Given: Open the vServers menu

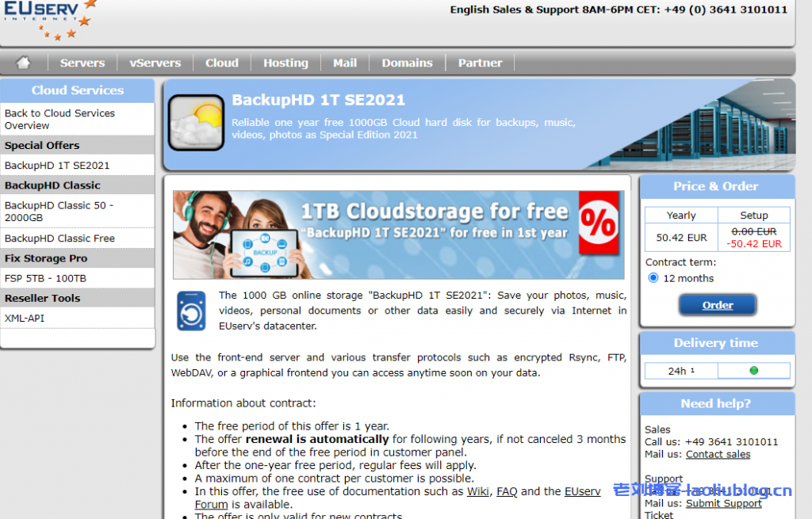Looking at the screenshot, I should (155, 63).
